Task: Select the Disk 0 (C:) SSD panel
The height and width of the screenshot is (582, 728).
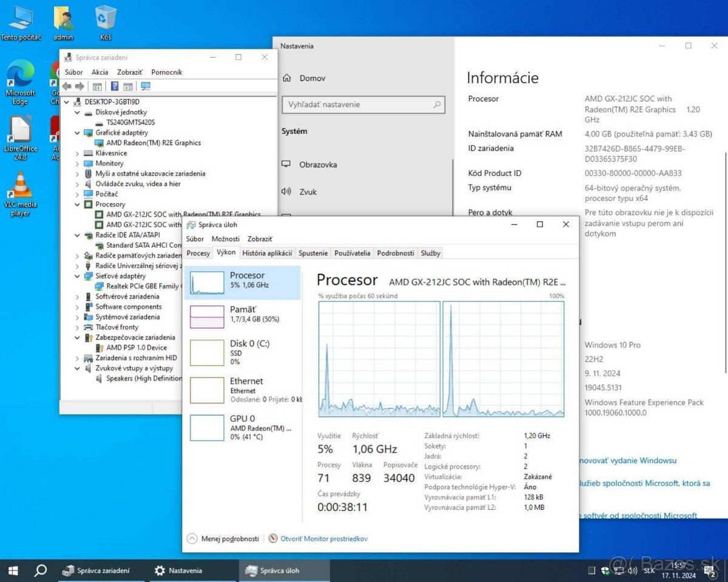Action: (x=243, y=353)
